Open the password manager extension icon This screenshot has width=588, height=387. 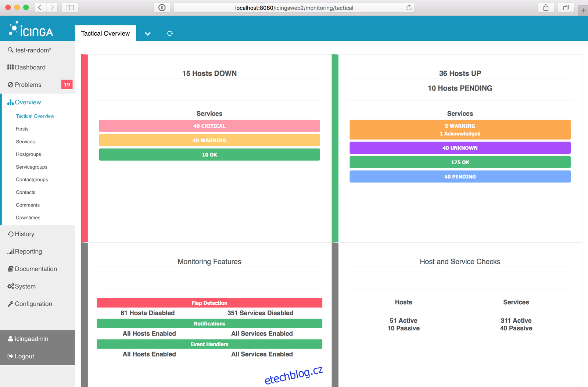[x=162, y=7]
